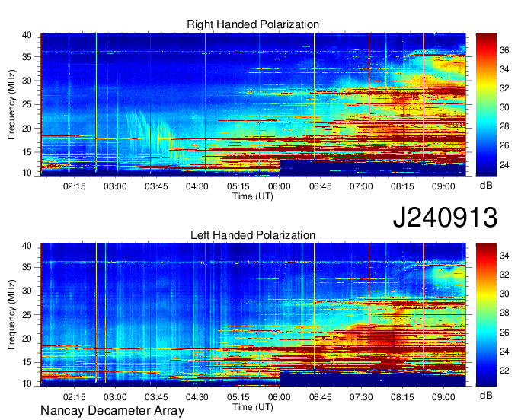Screen dimensions: 518x420
Task: Click the 'Frequency (MHz)' label of bottom plot
Action: [x=11, y=314]
